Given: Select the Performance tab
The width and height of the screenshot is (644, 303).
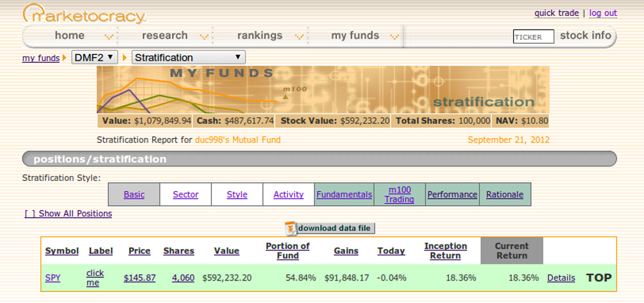Looking at the screenshot, I should click(452, 195).
